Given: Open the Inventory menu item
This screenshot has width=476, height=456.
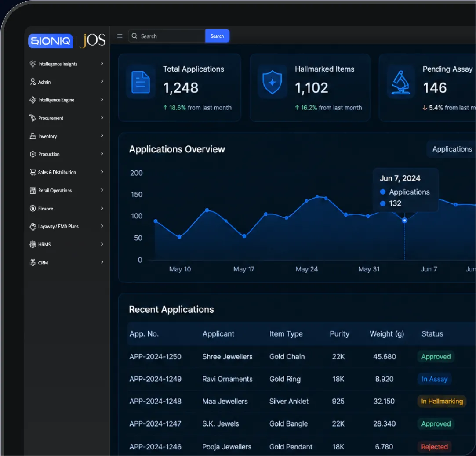Looking at the screenshot, I should coord(67,136).
